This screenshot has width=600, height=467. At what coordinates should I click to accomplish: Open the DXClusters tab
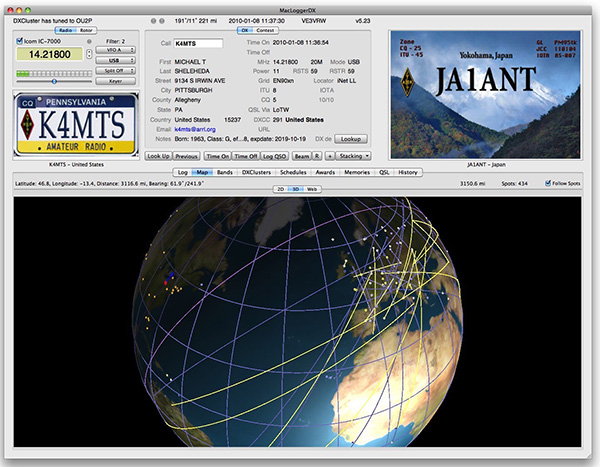(256, 172)
